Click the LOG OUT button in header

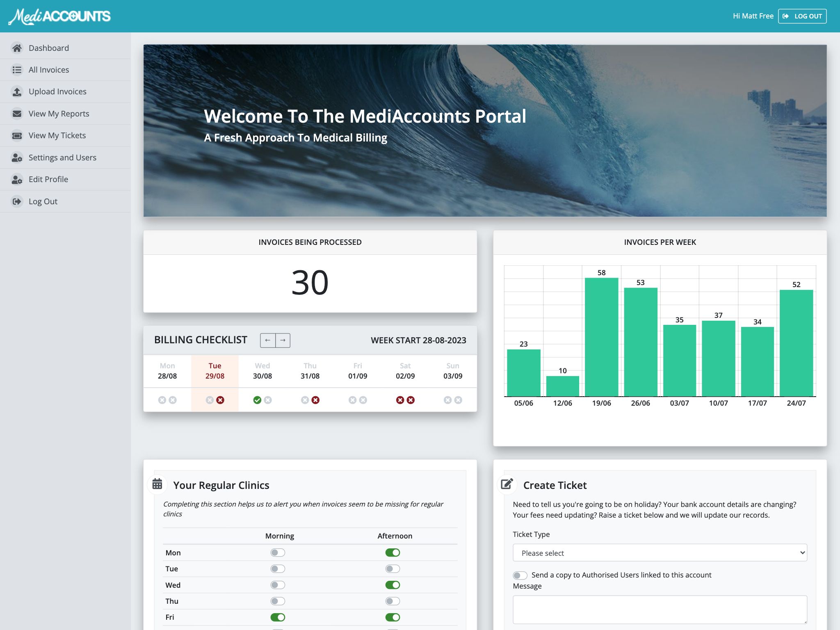tap(802, 16)
